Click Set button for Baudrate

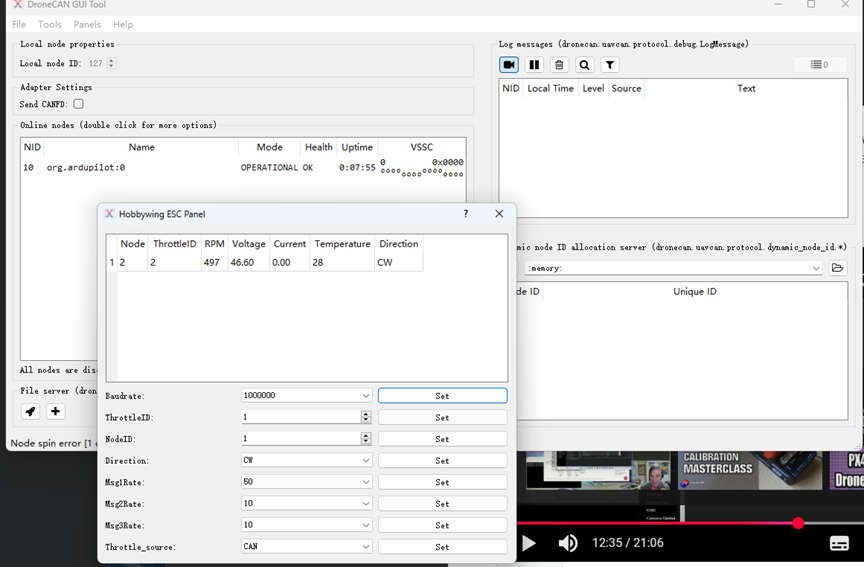pos(442,396)
